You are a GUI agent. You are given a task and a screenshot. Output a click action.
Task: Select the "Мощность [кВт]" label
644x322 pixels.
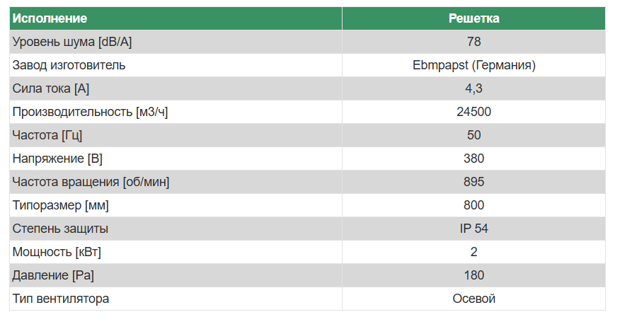point(62,252)
